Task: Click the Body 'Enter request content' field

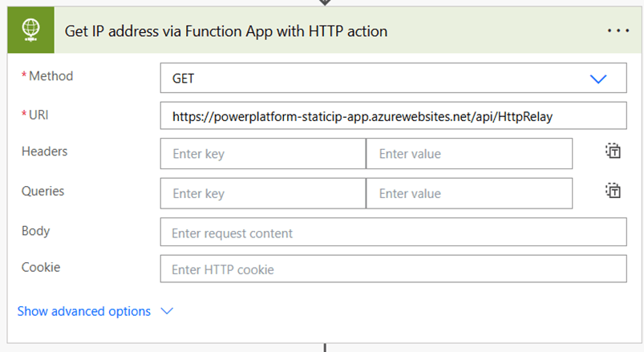Action: point(393,233)
